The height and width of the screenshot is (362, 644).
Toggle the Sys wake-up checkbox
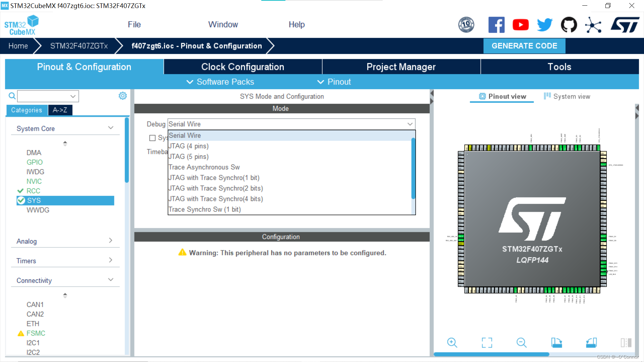[152, 138]
